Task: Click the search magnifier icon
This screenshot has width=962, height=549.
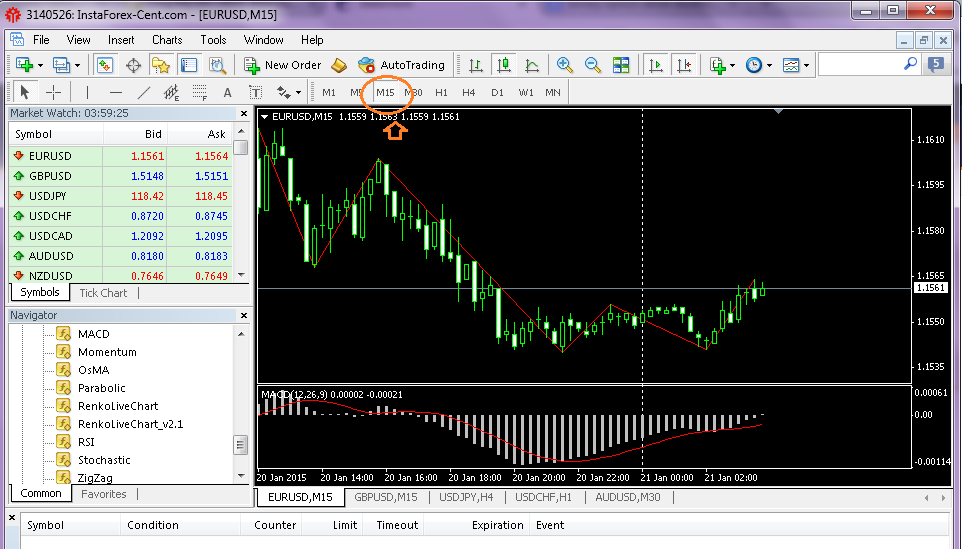Action: 911,64
